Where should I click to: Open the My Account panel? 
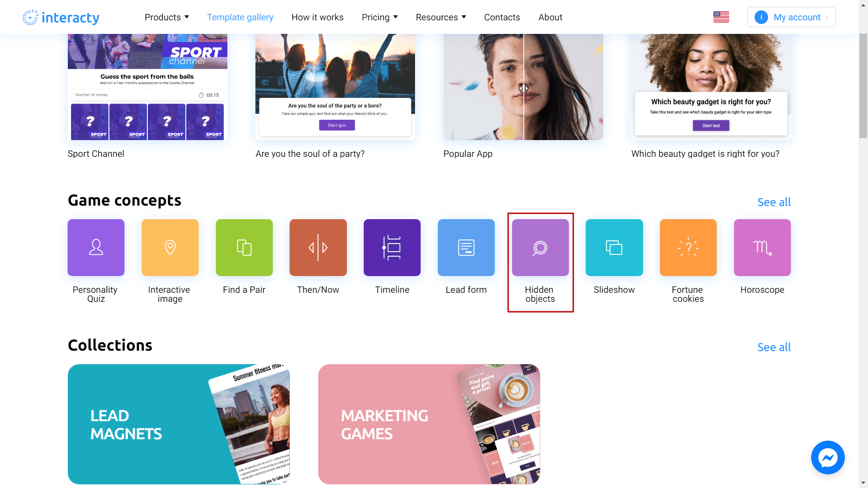(x=790, y=17)
